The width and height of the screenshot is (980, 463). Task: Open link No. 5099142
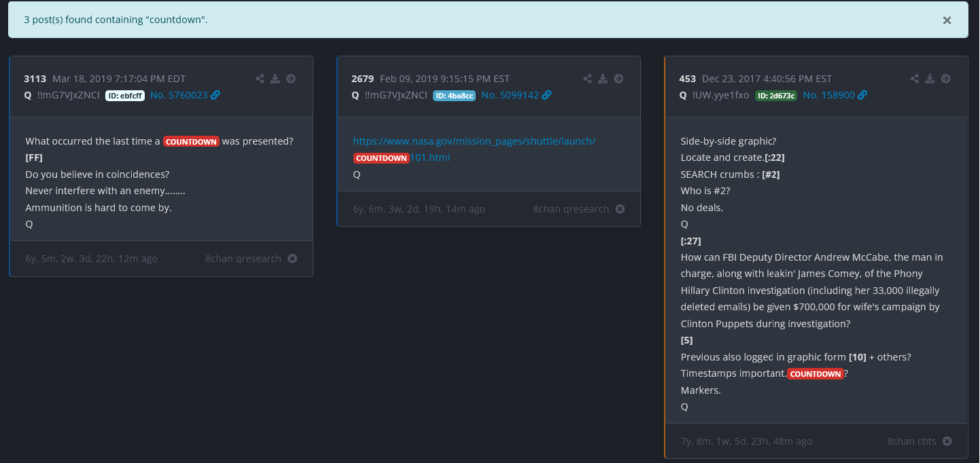(x=510, y=95)
